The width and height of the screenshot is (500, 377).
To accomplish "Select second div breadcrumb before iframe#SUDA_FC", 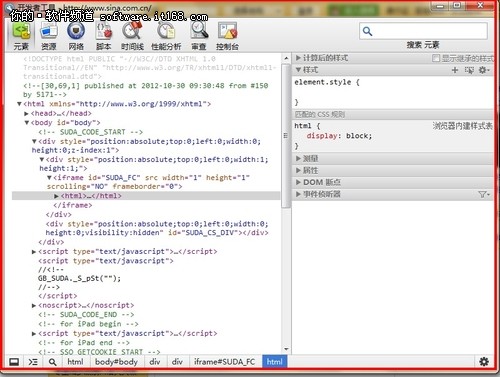I will tap(177, 362).
